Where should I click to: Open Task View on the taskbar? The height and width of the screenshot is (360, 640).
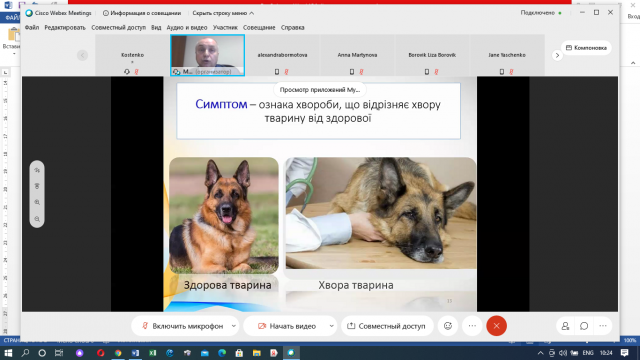(x=59, y=353)
